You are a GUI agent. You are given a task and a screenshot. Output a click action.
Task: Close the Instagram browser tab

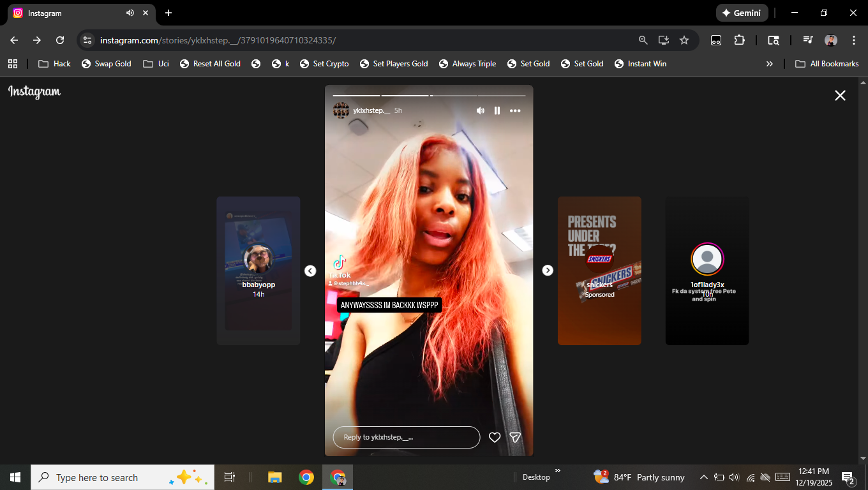[146, 13]
